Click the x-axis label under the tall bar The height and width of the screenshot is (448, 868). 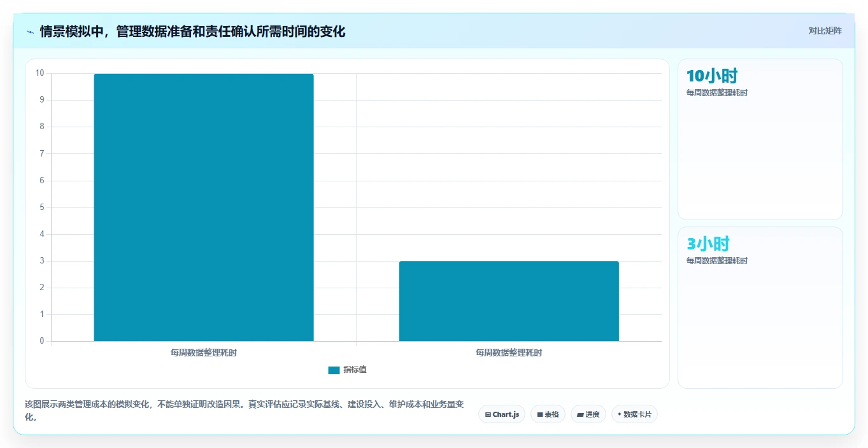pyautogui.click(x=204, y=353)
